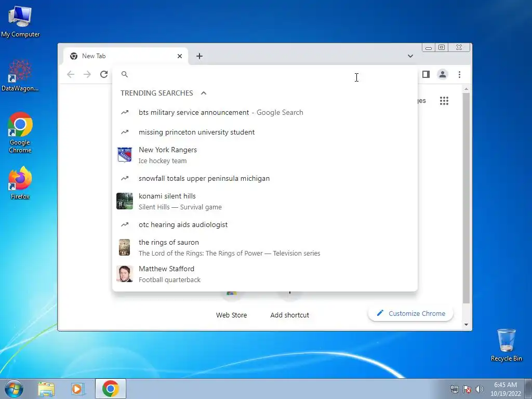Open the tab search chevron
Screen dimensions: 532x399
[x=410, y=56]
